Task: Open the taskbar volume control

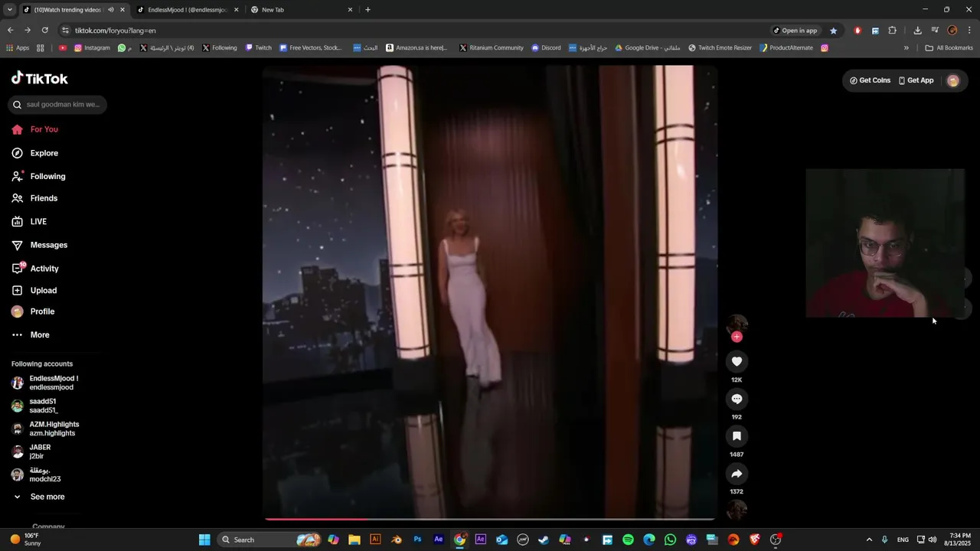Action: [x=933, y=540]
